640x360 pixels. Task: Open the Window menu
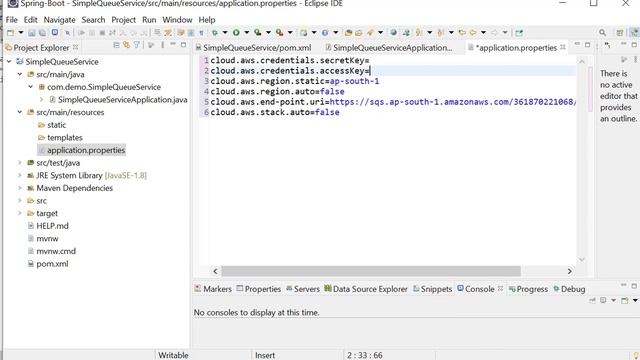(177, 20)
